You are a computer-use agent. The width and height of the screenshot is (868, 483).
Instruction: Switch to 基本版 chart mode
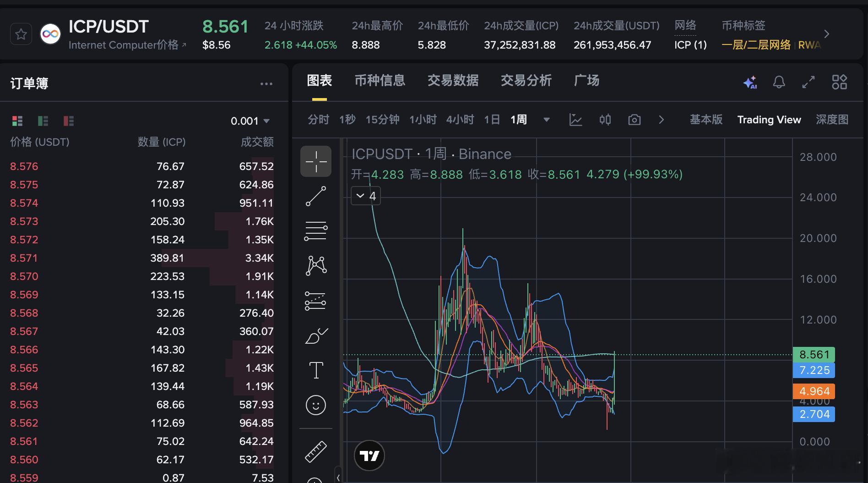[x=706, y=120]
